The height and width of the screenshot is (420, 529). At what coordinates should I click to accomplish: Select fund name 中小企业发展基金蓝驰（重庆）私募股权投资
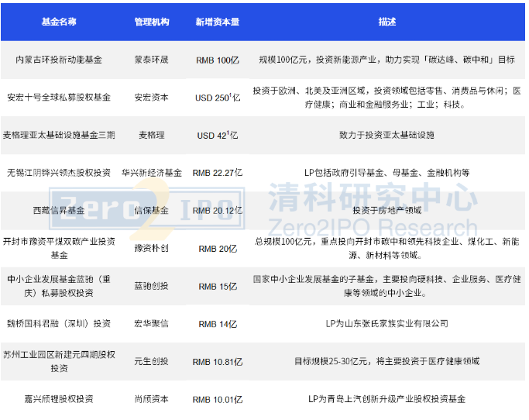(x=59, y=286)
